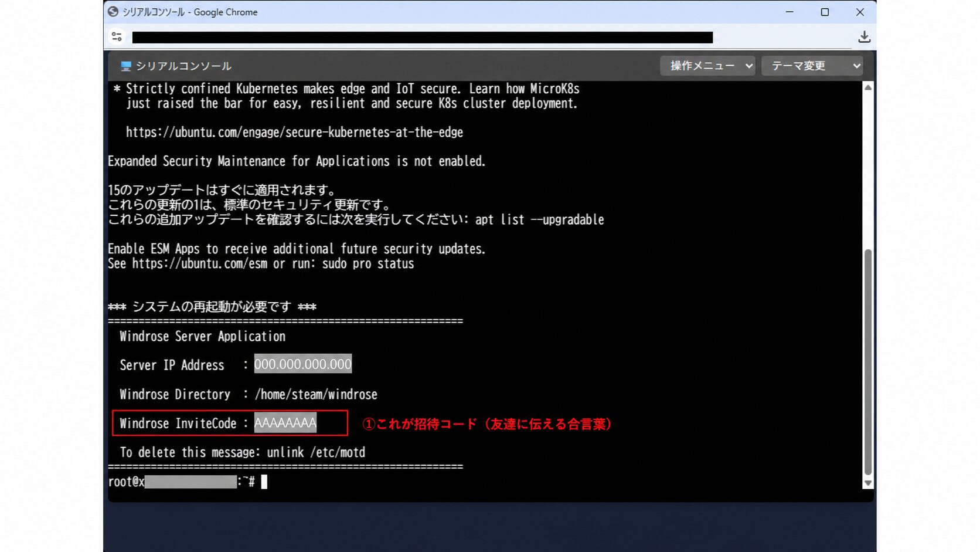Click the blacked-out Chrome address bar
The width and height of the screenshot is (980, 552).
[x=423, y=38]
